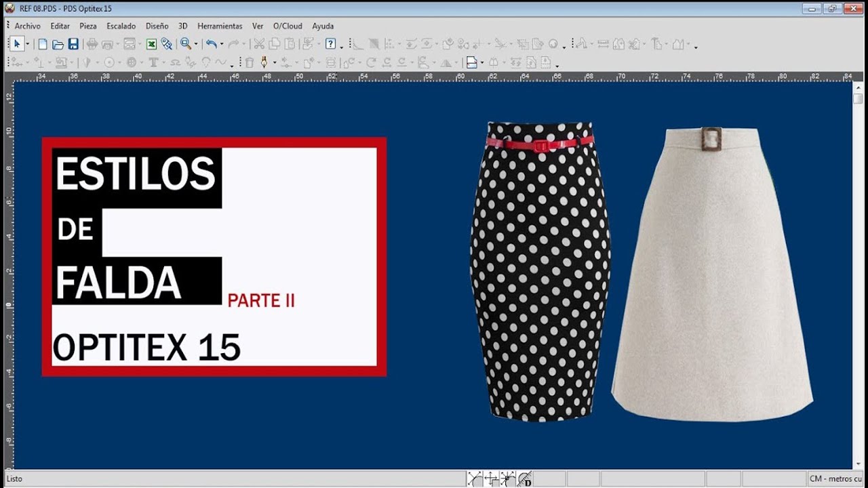The image size is (868, 488).
Task: Click the plotter icon
Action: coord(107,44)
